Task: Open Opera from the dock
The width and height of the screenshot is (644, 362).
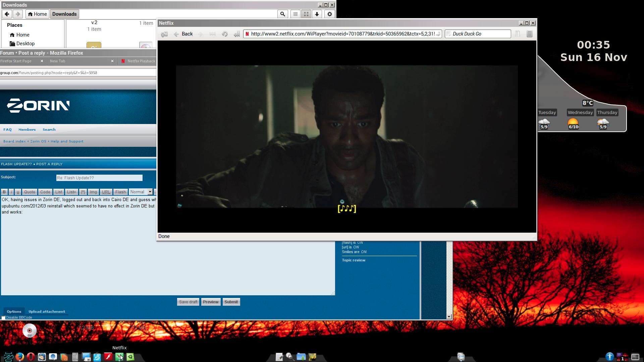Action: point(31,357)
